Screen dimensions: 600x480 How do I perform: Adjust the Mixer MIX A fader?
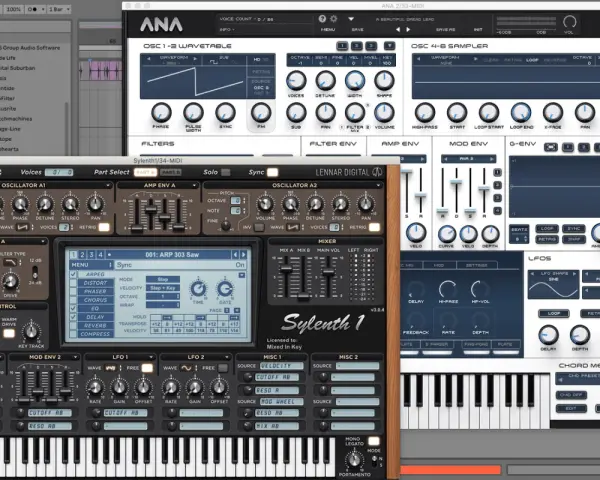[x=286, y=269]
